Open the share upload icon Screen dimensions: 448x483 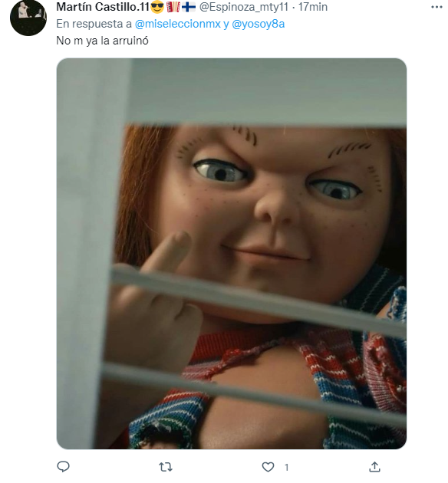coord(374,467)
